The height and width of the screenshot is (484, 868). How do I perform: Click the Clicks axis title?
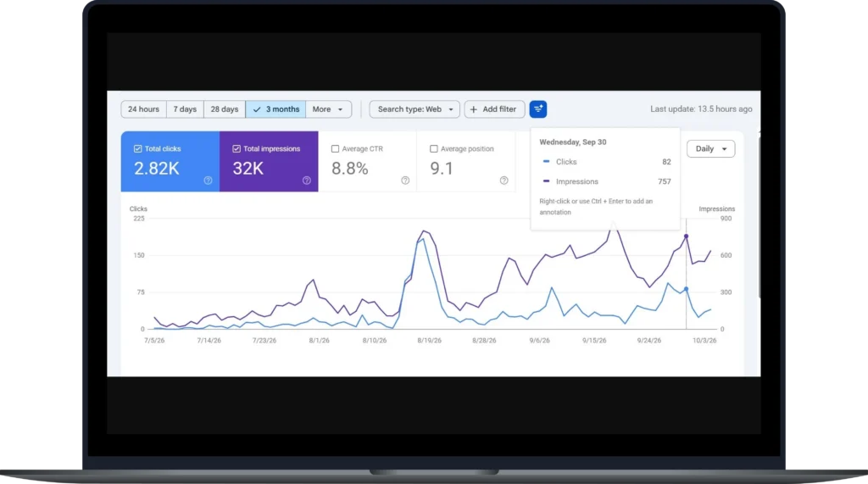point(138,209)
